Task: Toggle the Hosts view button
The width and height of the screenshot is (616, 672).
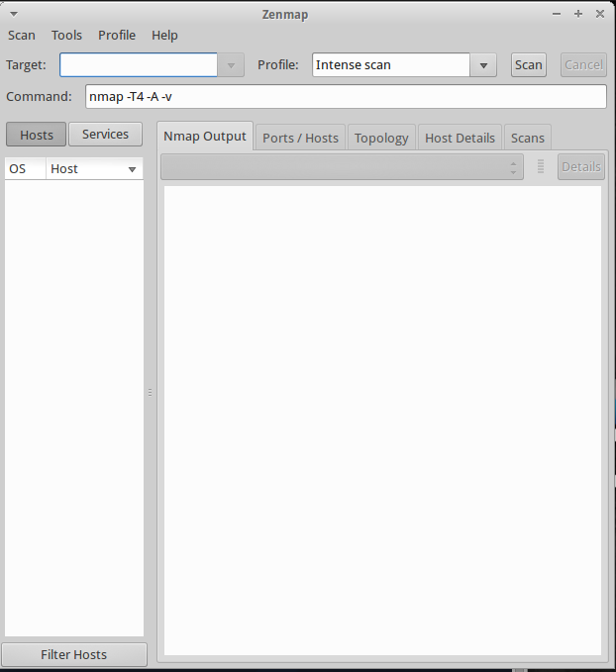Action: coord(37,135)
